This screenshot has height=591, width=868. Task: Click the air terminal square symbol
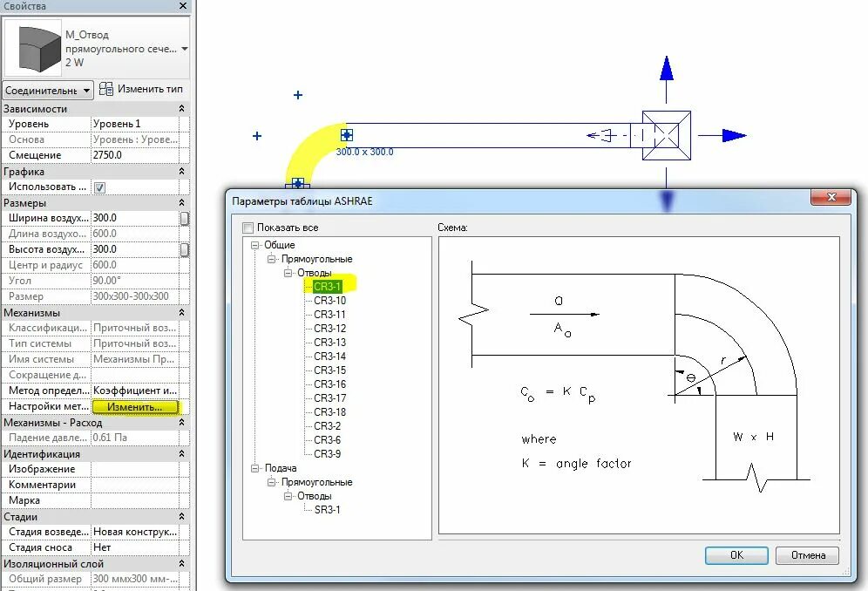coord(667,135)
